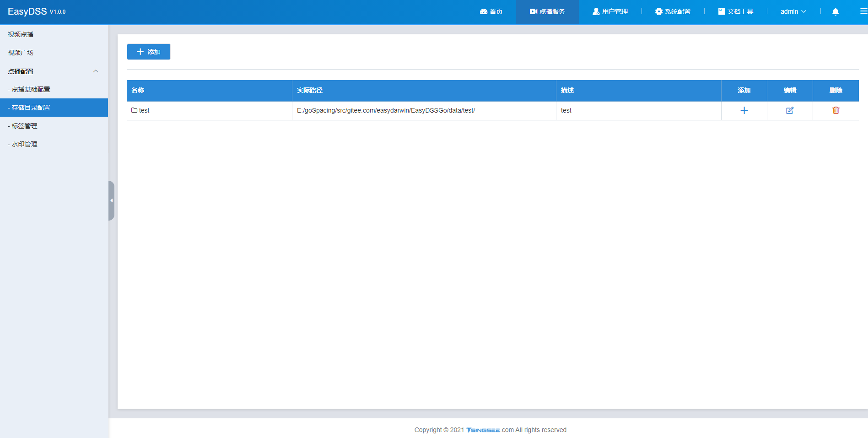
Task: Click the 描述 column header
Action: point(638,90)
